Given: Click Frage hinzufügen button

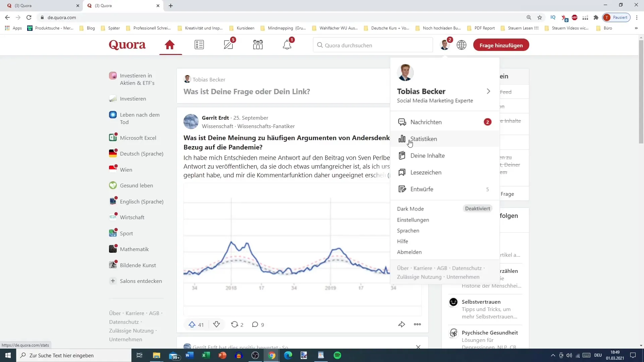Looking at the screenshot, I should click(501, 45).
